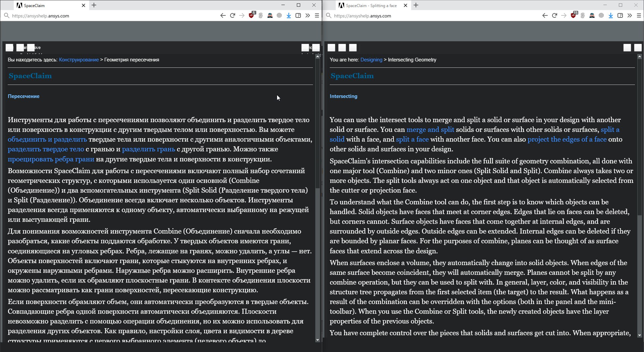Click the scrollbar thumb in the English help page
Image resolution: width=644 pixels, height=352 pixels.
coord(640,137)
